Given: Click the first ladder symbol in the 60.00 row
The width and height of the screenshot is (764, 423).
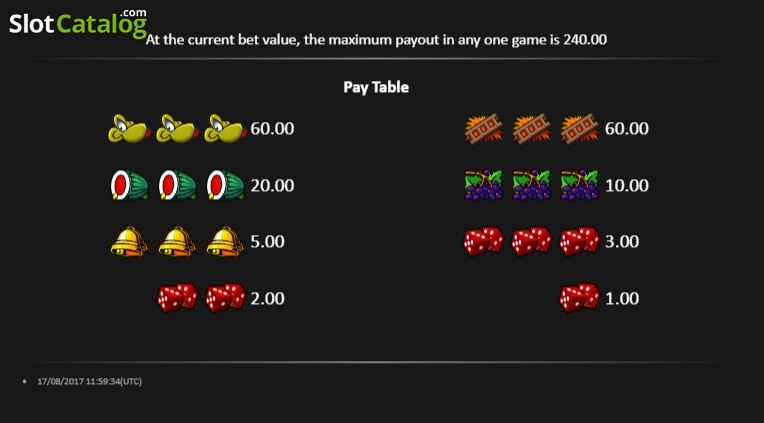Looking at the screenshot, I should click(x=483, y=129).
